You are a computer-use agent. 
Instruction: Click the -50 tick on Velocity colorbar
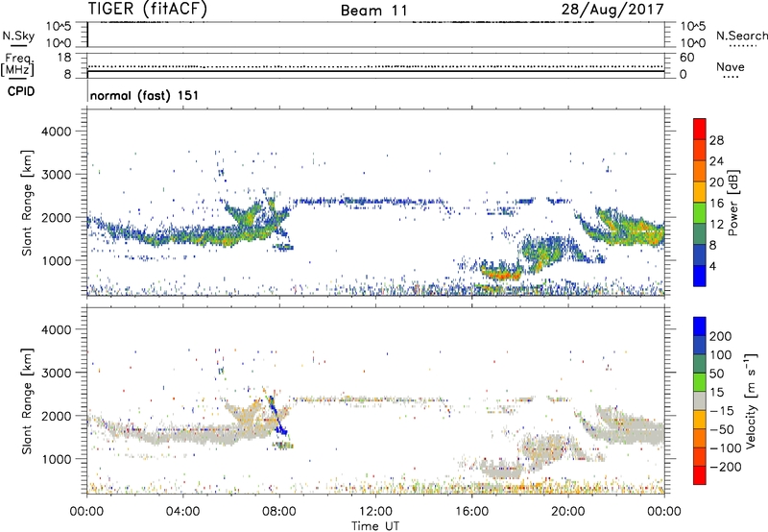[x=722, y=429]
